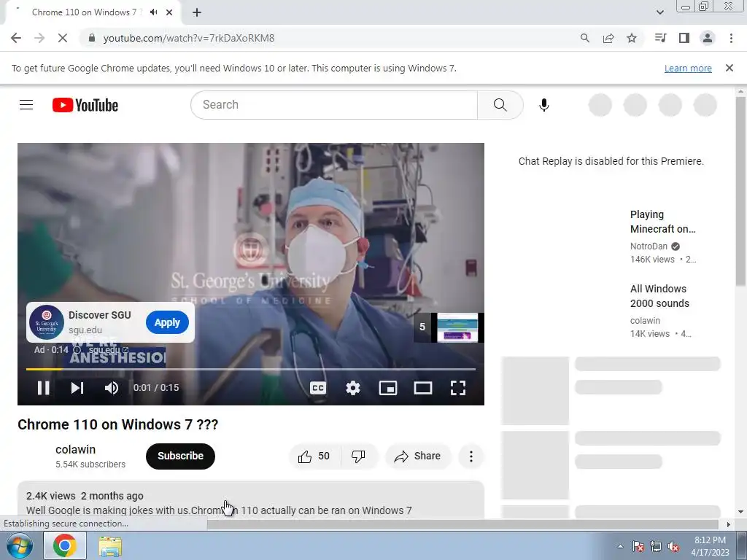
Task: Show hidden system tray icons
Action: tap(620, 546)
